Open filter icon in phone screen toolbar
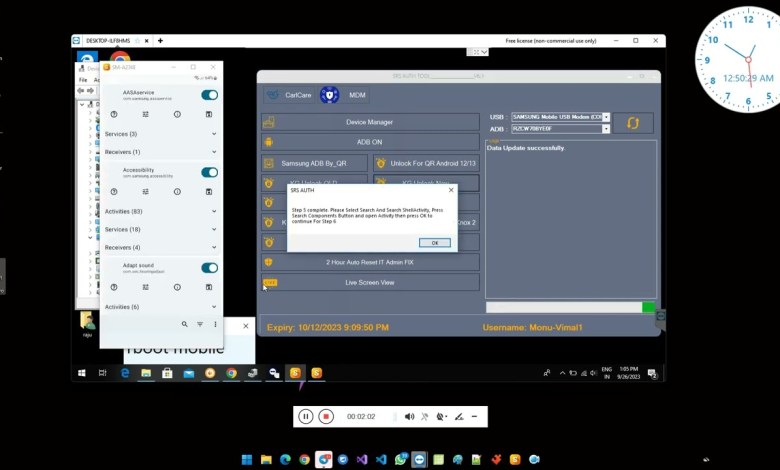The image size is (780, 470). tap(200, 324)
